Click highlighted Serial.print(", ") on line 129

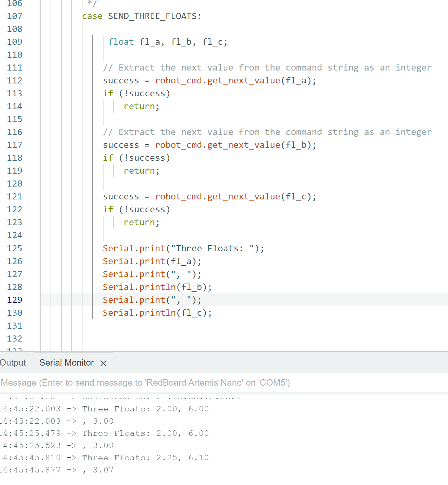(152, 300)
